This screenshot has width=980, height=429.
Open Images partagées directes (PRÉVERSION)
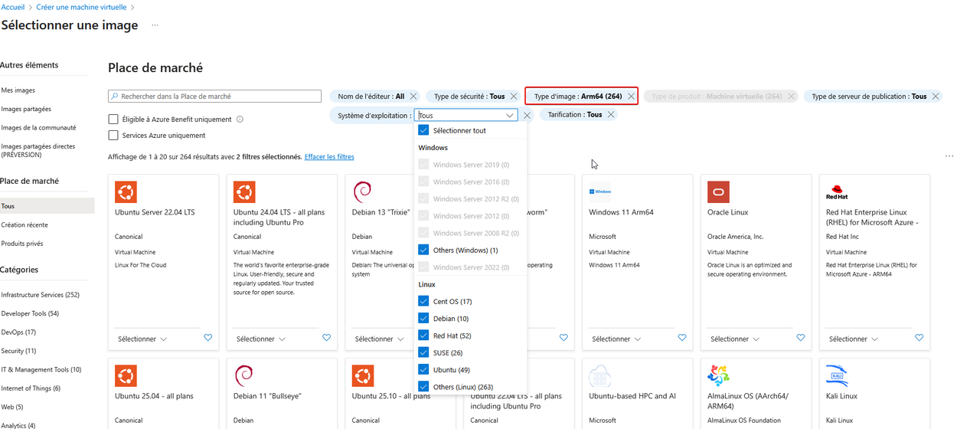(x=38, y=150)
